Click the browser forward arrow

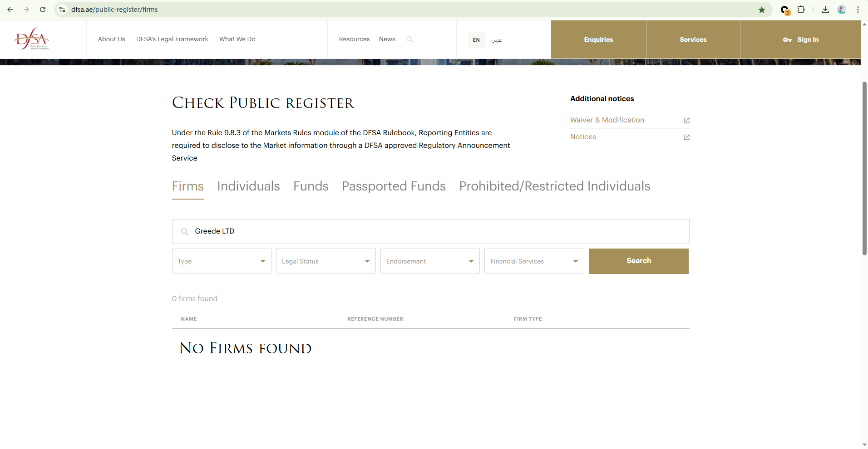coord(26,10)
